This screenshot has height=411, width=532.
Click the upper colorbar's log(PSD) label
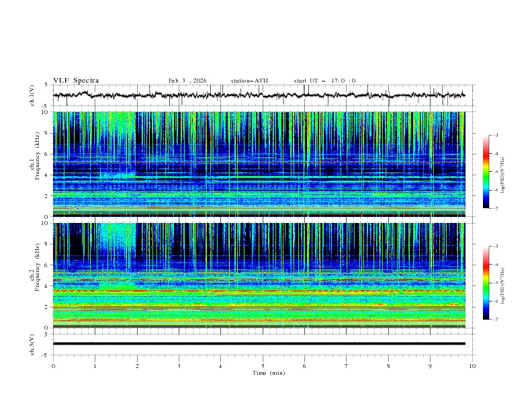tap(503, 172)
